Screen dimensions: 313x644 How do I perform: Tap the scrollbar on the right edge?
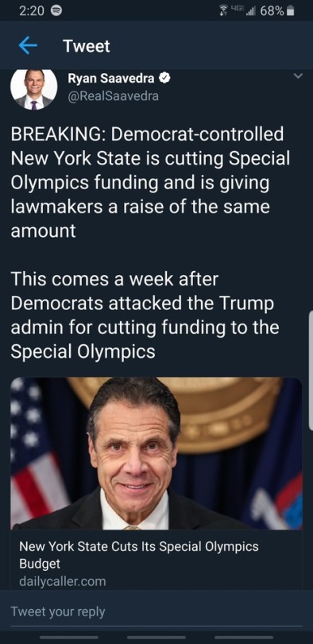pyautogui.click(x=311, y=370)
